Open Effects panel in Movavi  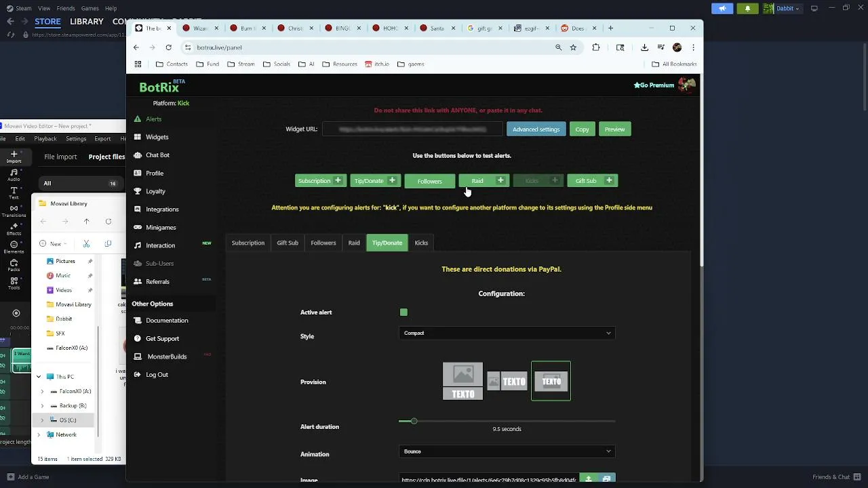pos(14,230)
